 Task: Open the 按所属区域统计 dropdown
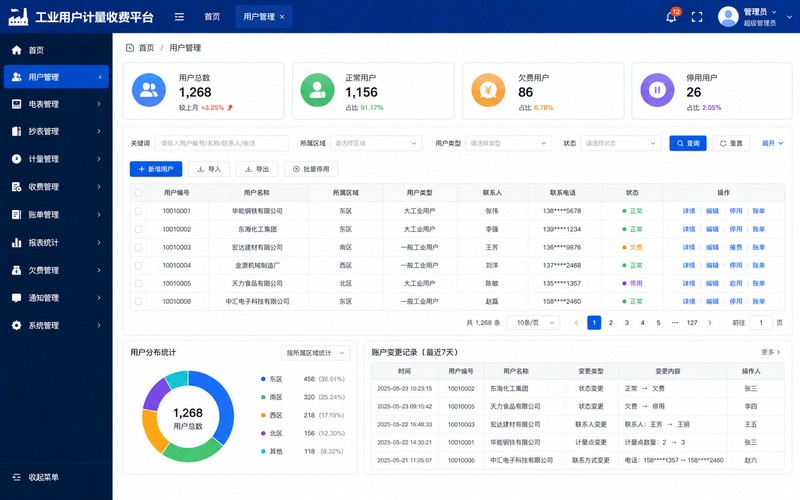point(315,353)
